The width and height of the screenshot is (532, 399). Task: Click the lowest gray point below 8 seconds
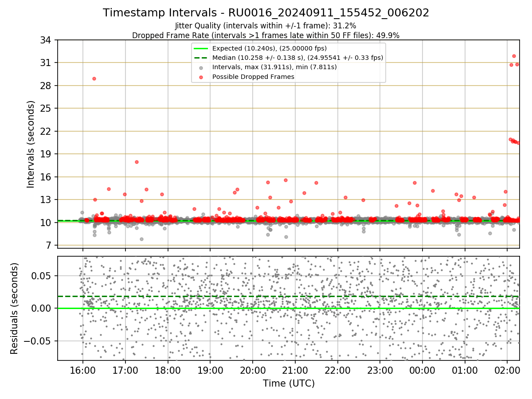tap(141, 239)
